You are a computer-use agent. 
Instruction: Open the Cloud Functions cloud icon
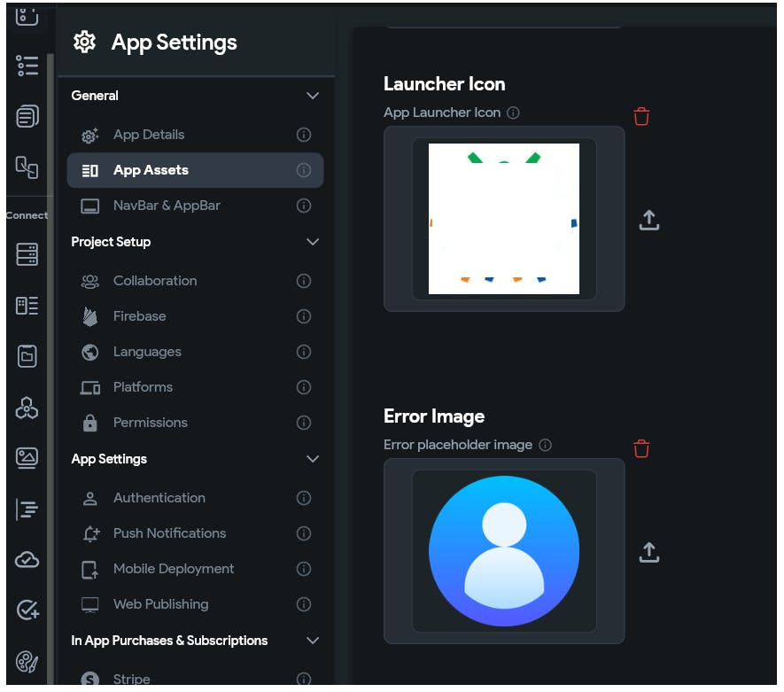pyautogui.click(x=27, y=559)
